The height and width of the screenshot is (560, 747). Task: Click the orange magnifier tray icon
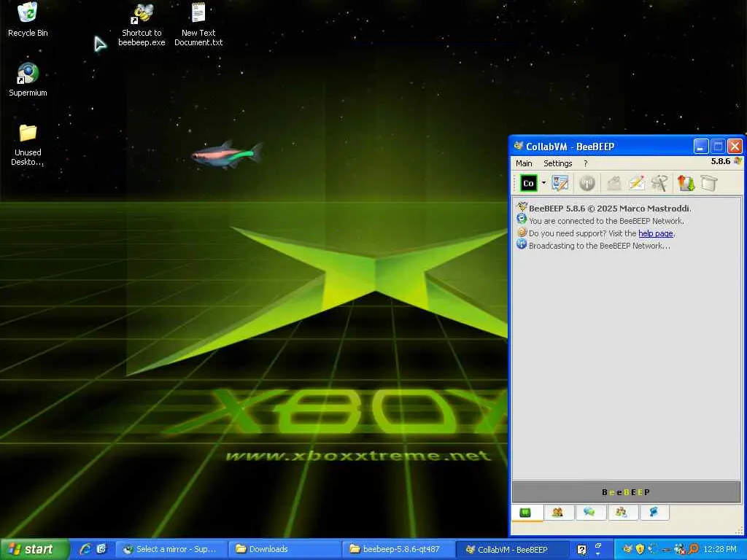click(693, 549)
